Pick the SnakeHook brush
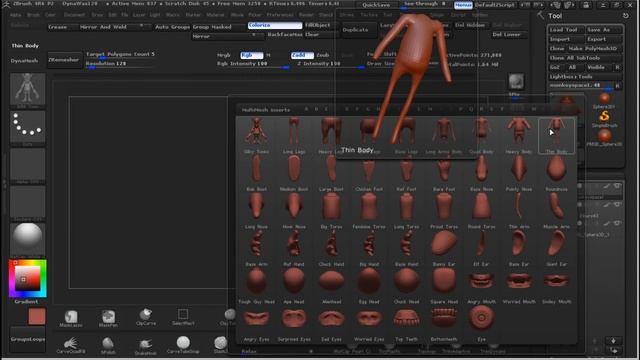This screenshot has height=360, width=640. (146, 346)
